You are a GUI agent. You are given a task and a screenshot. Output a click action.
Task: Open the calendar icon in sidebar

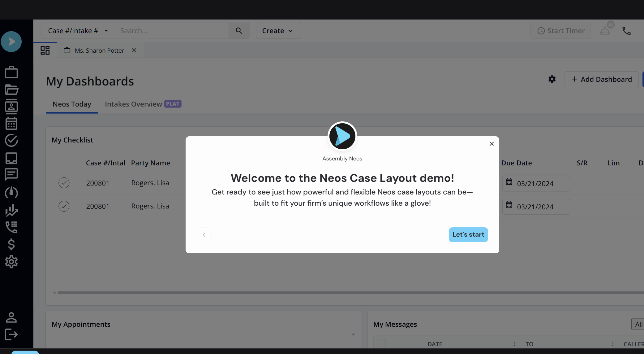pos(11,123)
